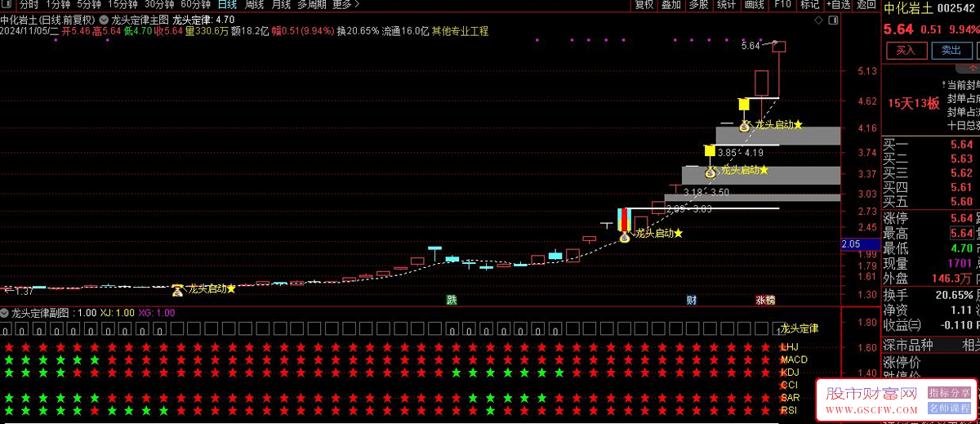Select the 30分钟 period tab
Screen dimensions: 980x424
pos(159,5)
